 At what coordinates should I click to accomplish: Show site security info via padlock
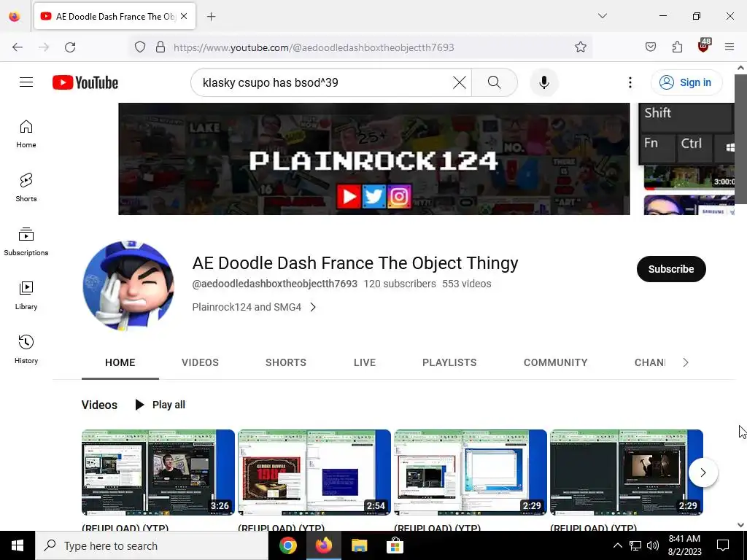(x=160, y=47)
